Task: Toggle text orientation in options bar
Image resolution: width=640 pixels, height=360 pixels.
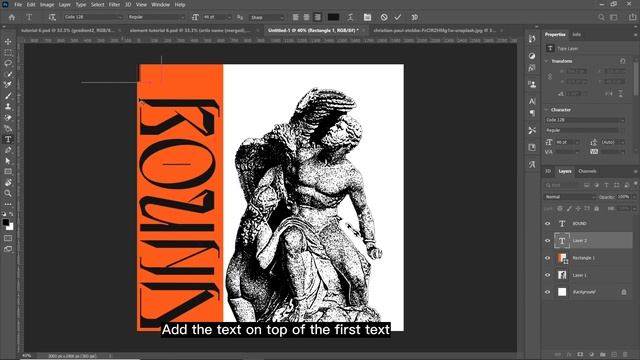Action: coord(52,17)
